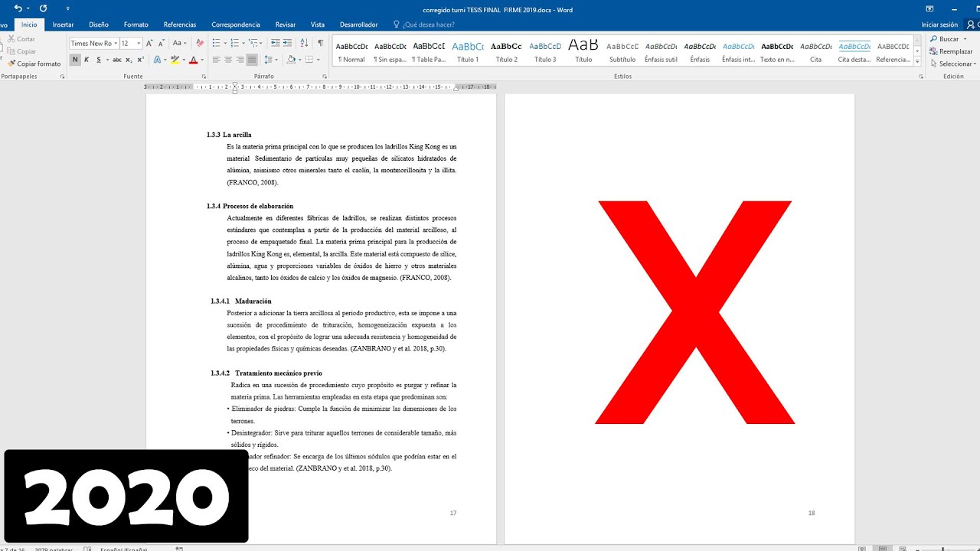Apply paragraph shading with the bucket icon
The image size is (980, 551).
pos(291,60)
